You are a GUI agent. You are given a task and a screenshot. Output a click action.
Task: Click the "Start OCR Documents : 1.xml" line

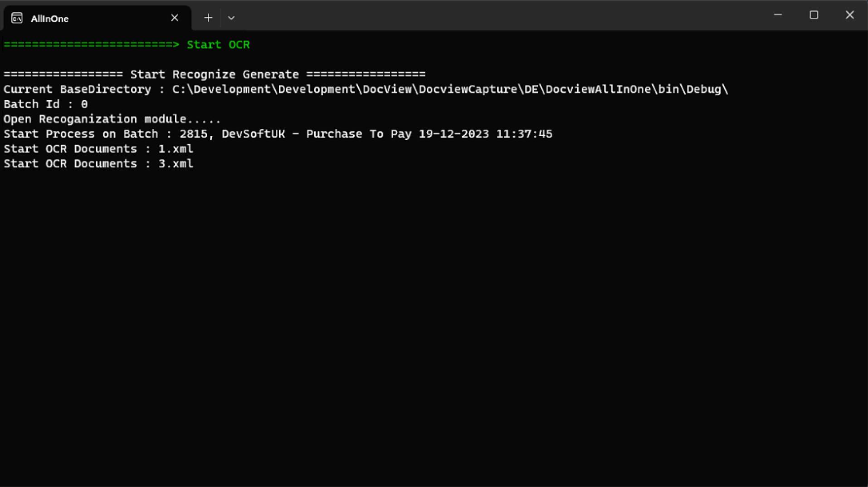point(98,149)
